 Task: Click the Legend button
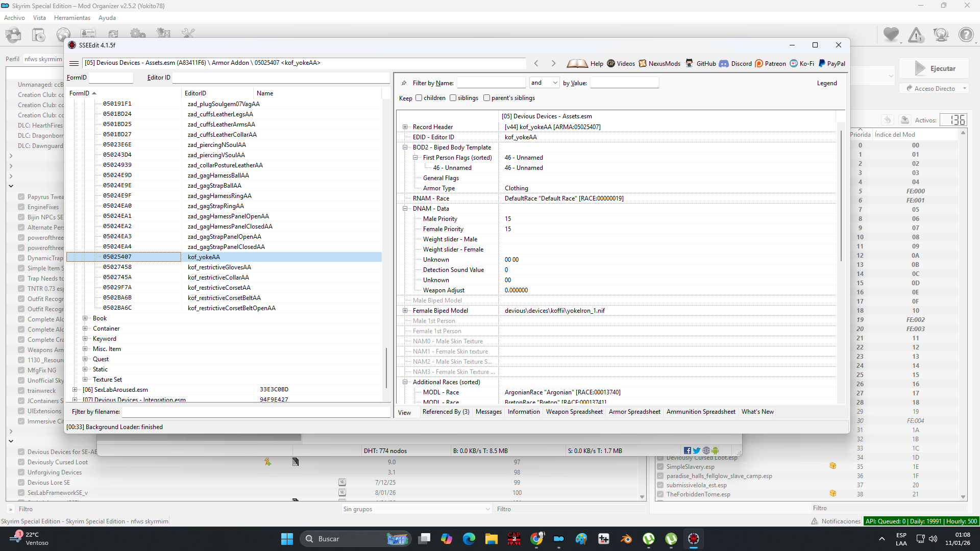coord(827,83)
